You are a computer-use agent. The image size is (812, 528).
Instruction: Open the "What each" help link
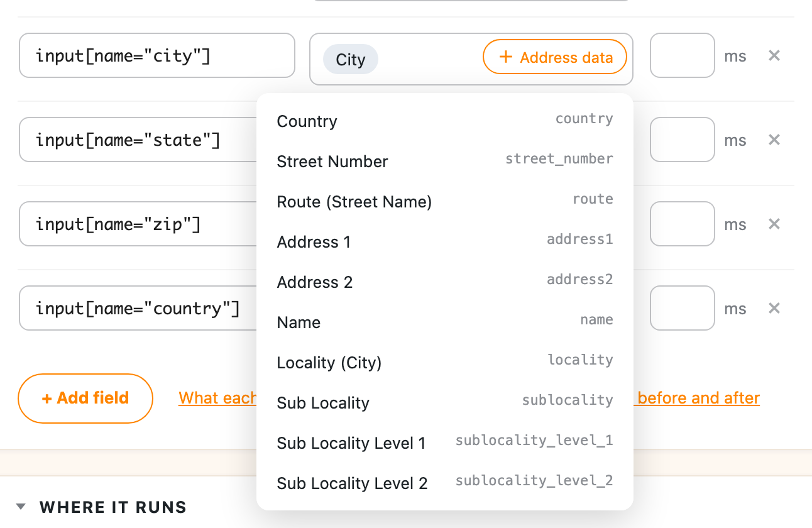coord(218,398)
